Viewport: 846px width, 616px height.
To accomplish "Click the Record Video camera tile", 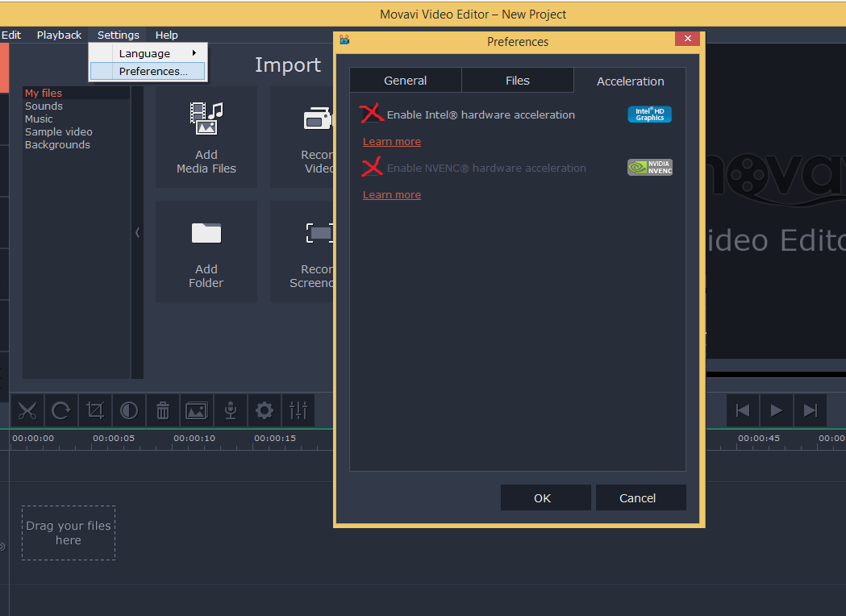I will click(x=302, y=137).
